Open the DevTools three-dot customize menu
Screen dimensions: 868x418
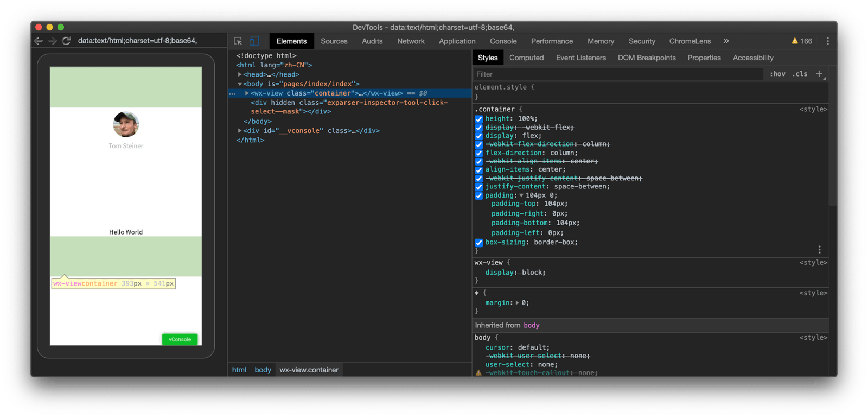click(827, 41)
